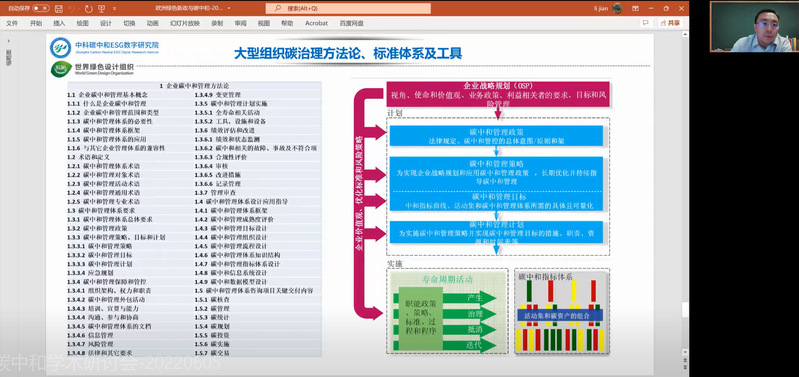Image resolution: width=799 pixels, height=377 pixels.
Task: Switch to the 幻灯片放映 tab
Action: [x=185, y=23]
